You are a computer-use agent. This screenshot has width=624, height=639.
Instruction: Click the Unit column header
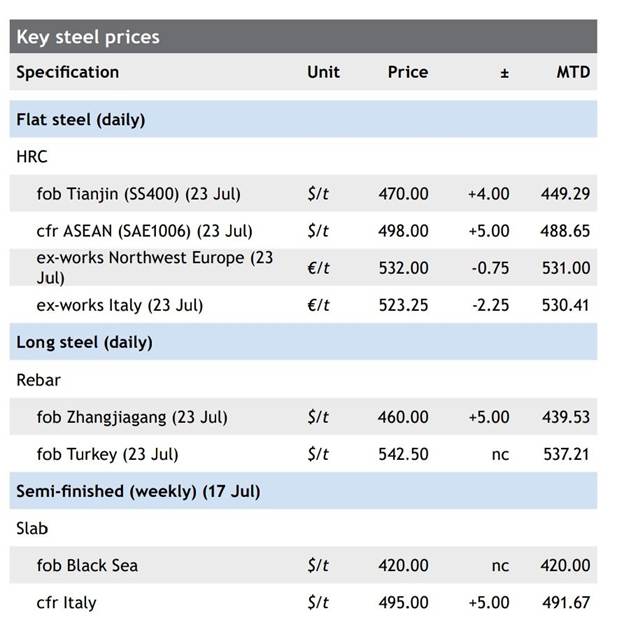click(x=323, y=72)
